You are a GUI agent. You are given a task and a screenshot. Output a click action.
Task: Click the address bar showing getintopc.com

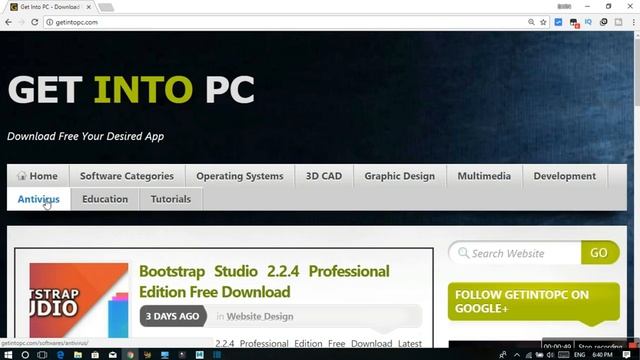286,22
